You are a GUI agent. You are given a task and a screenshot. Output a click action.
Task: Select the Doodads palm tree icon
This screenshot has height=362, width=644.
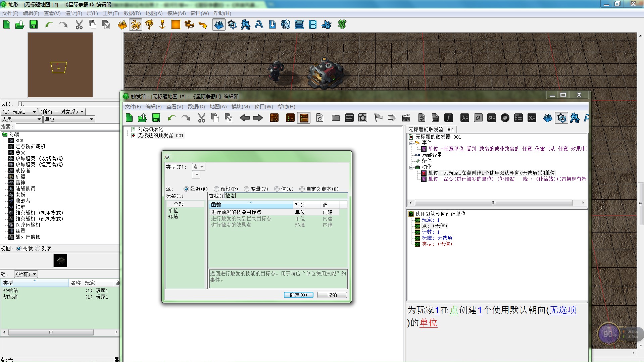point(149,24)
